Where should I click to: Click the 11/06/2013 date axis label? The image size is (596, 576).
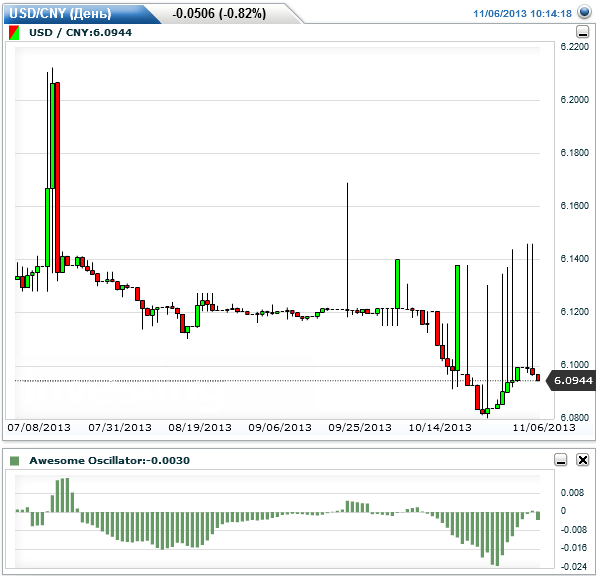(x=544, y=427)
